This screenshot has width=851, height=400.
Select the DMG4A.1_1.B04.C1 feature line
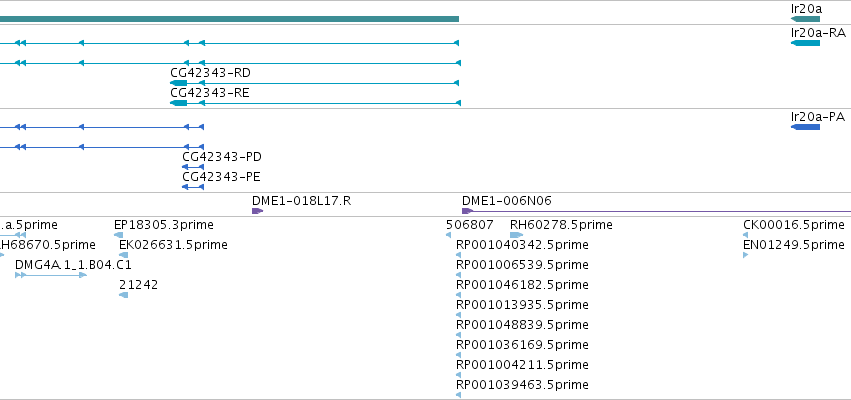point(50,275)
